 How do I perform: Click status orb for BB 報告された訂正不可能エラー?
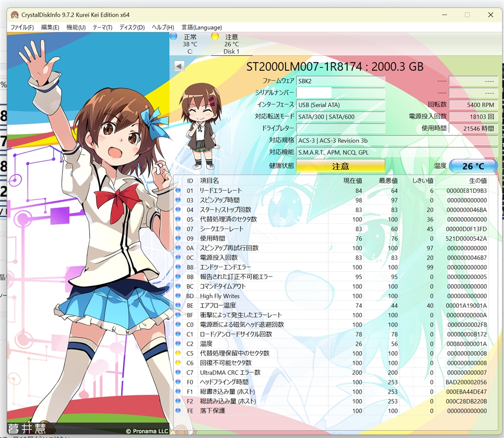click(178, 277)
